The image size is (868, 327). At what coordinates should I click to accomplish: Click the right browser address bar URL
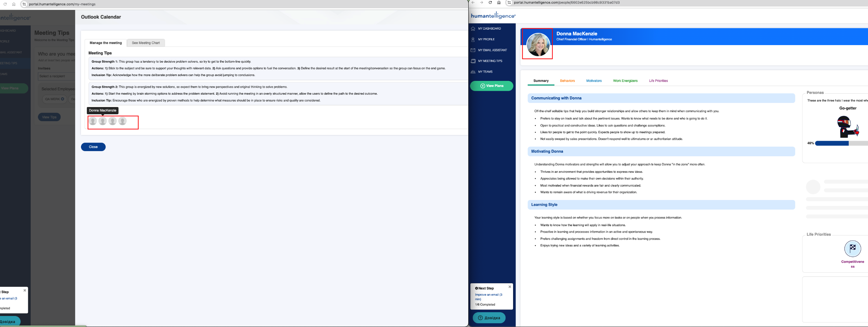[x=566, y=2]
